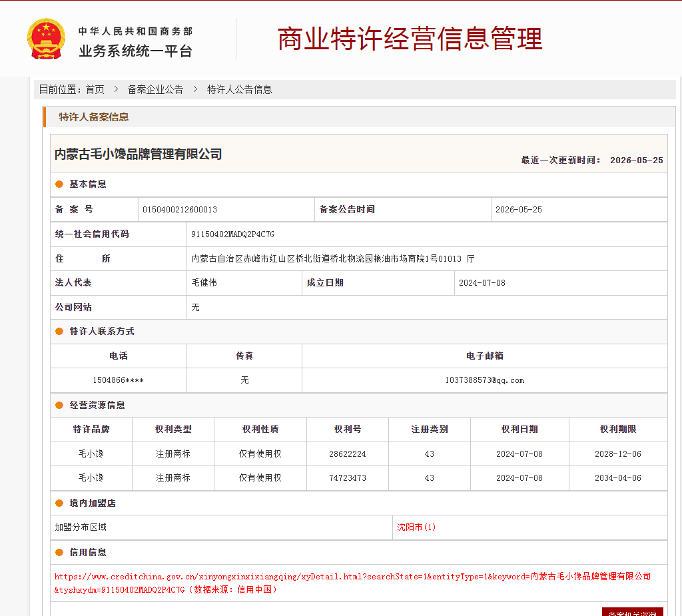
Task: Select the 住所 address value text
Action: [333, 259]
